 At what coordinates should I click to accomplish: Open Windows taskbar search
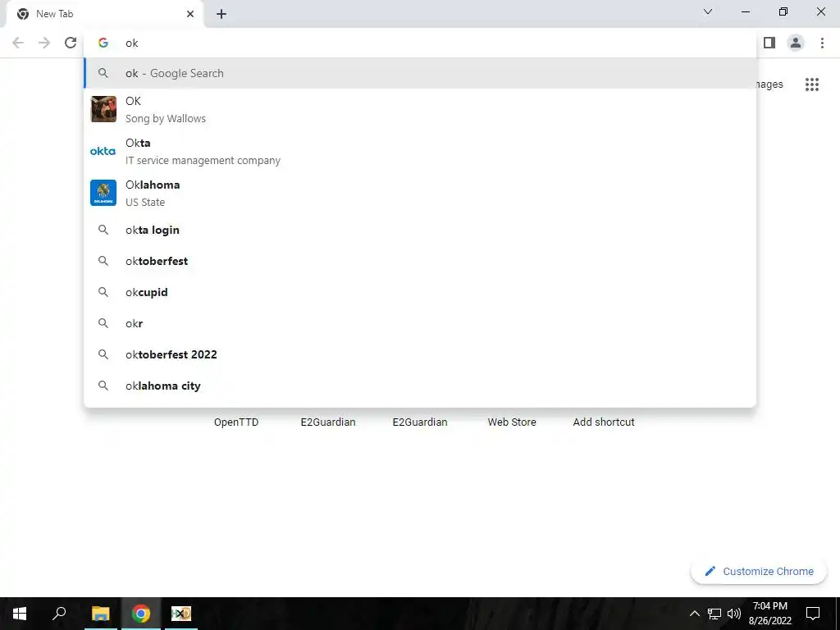pyautogui.click(x=59, y=614)
